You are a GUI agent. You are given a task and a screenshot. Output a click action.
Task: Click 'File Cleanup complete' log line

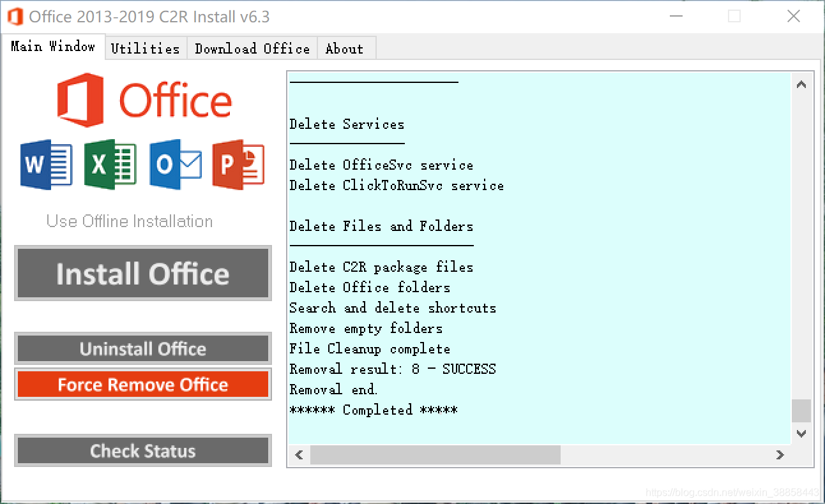370,348
